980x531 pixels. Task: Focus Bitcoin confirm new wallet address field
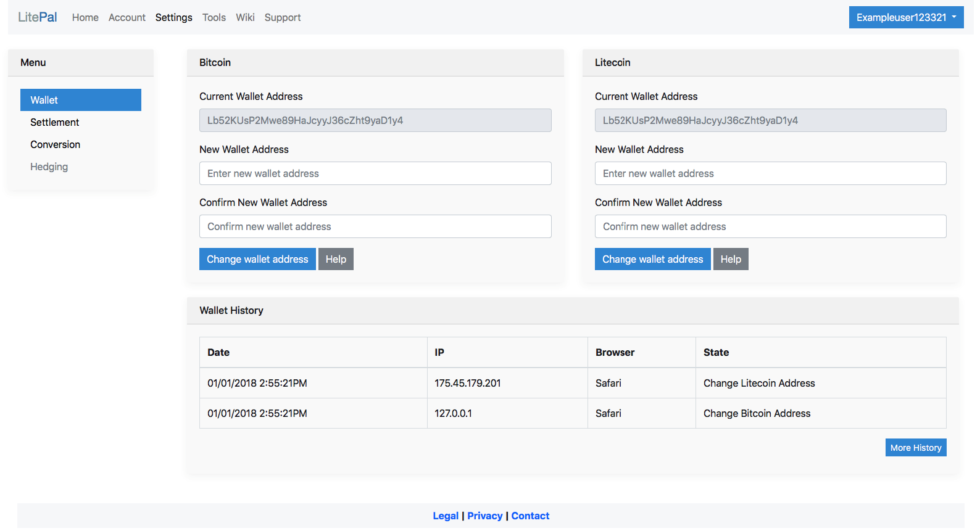(375, 226)
